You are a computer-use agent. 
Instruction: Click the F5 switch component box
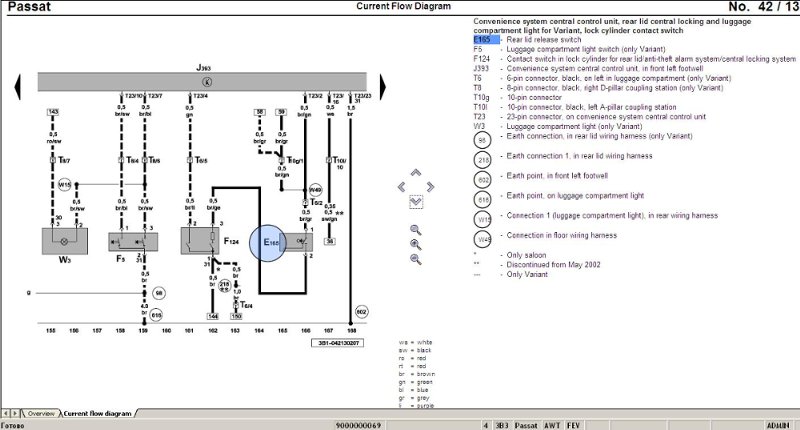point(133,242)
